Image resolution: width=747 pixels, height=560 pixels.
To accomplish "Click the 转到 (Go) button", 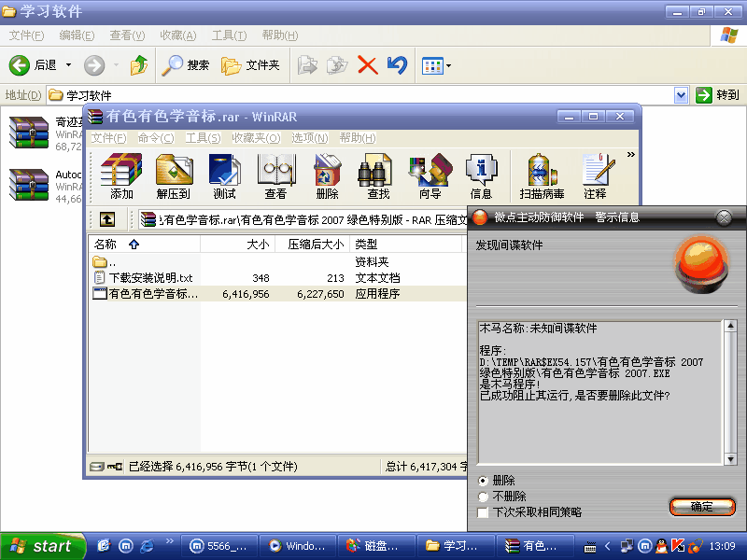I will 717,95.
